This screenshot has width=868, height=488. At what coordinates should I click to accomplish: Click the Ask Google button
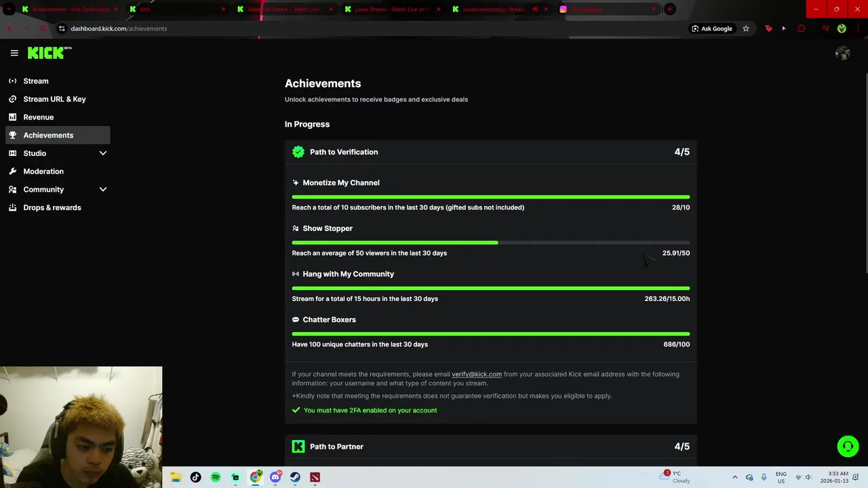pos(712,28)
